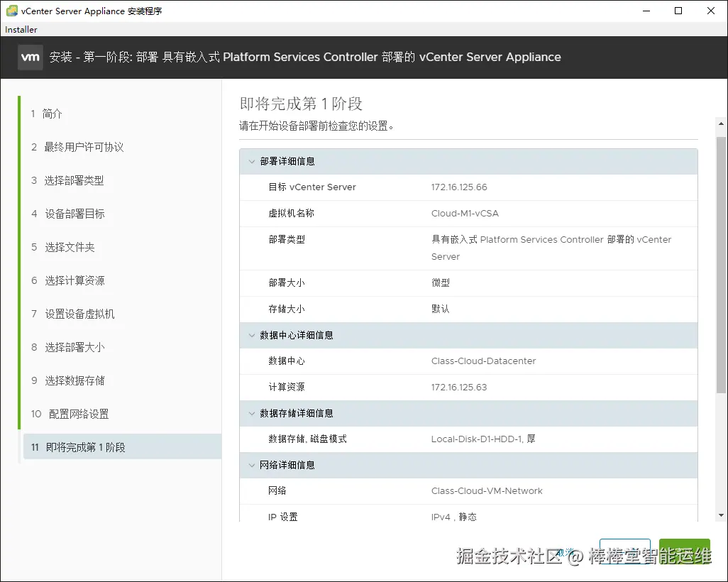This screenshot has width=728, height=582.
Task: Close the installer window
Action: (x=711, y=11)
